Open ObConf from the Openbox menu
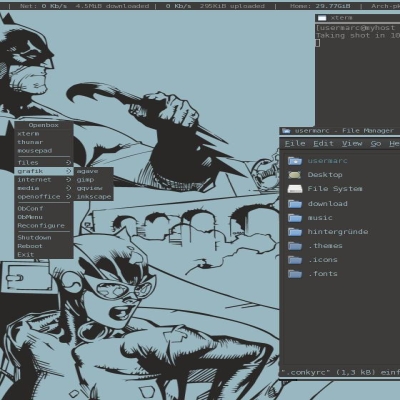This screenshot has width=400, height=400. click(43, 209)
